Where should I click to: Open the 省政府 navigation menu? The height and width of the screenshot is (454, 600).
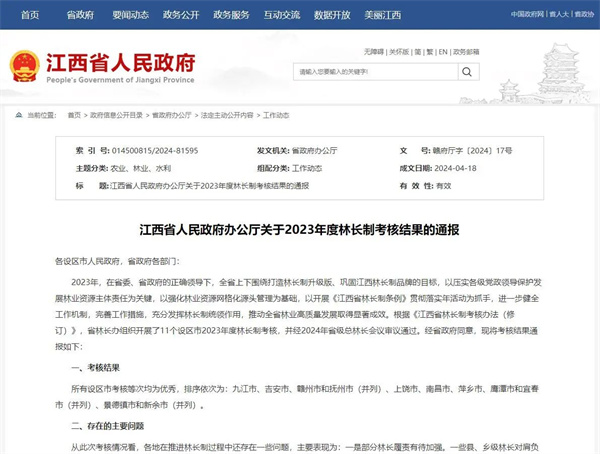pos(80,15)
